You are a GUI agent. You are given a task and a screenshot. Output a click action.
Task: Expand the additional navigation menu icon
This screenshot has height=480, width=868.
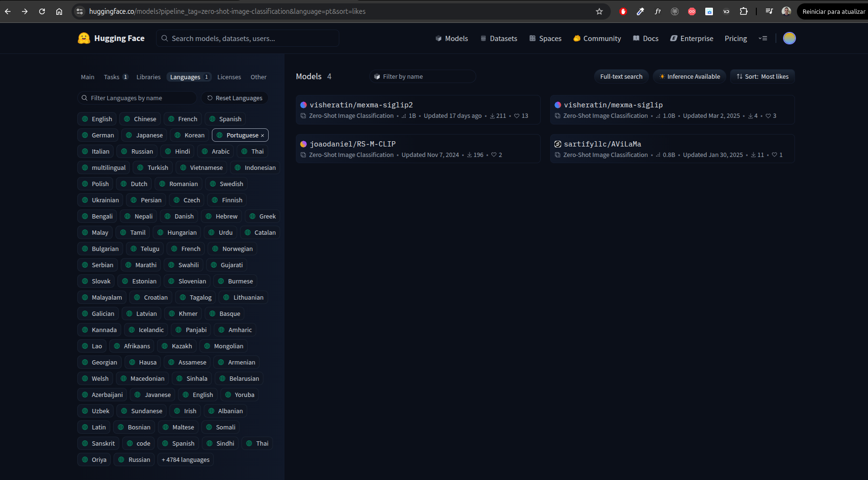(x=763, y=38)
